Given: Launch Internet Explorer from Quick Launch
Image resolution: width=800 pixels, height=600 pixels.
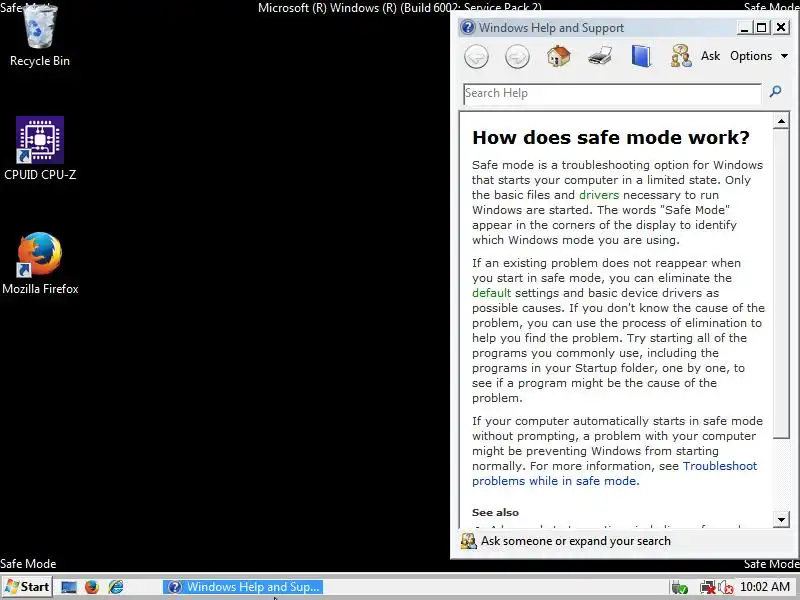Looking at the screenshot, I should coord(116,587).
